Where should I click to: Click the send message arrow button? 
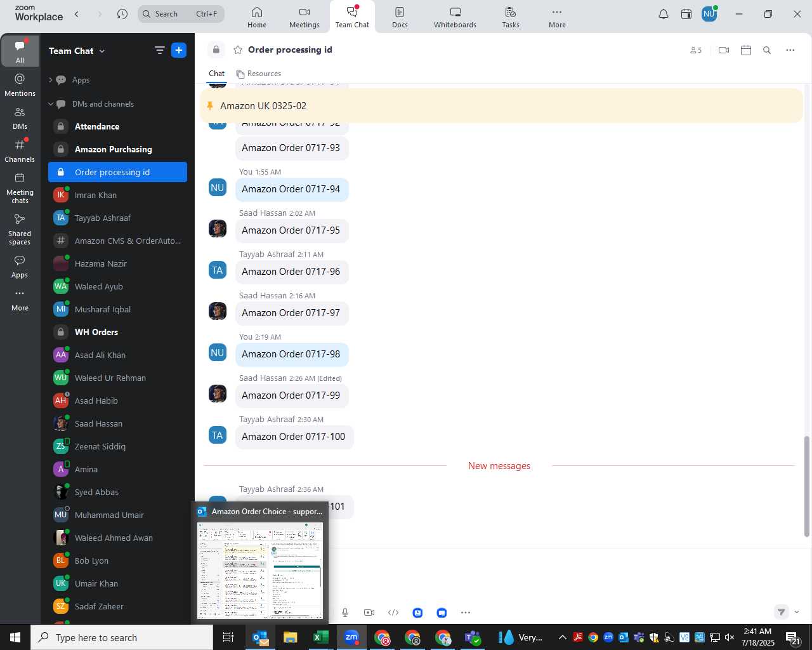click(x=782, y=613)
